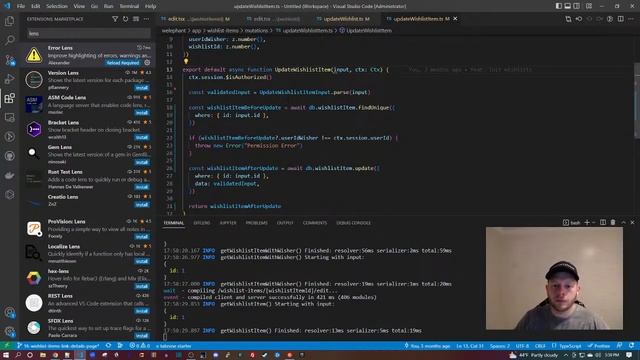This screenshot has height=360, width=640.
Task: Expand 'wishlist-items' breadcrumb segment
Action: (x=223, y=31)
